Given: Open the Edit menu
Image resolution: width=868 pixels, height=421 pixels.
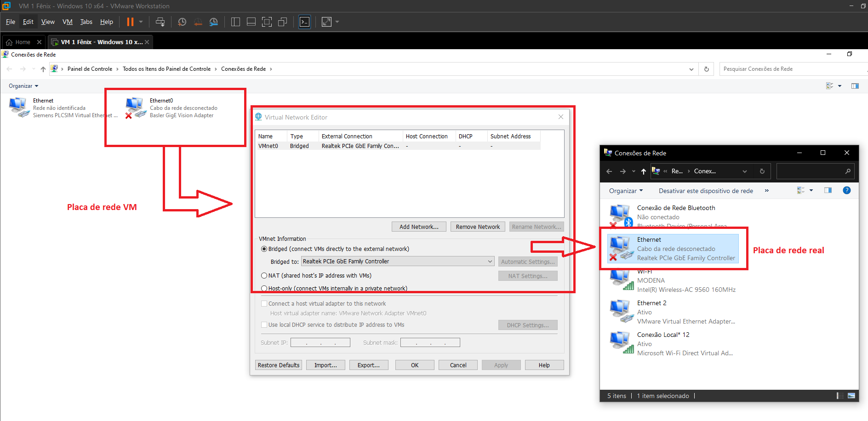Looking at the screenshot, I should tap(28, 22).
